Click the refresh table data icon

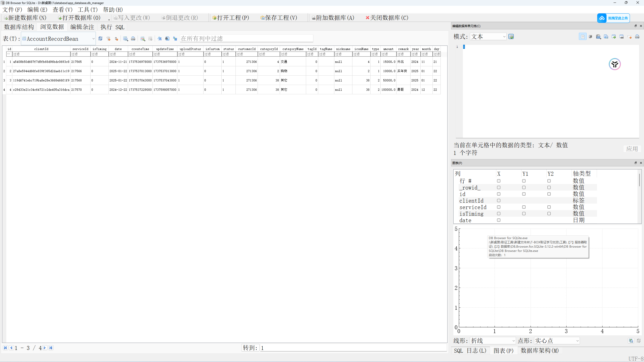coord(100,38)
